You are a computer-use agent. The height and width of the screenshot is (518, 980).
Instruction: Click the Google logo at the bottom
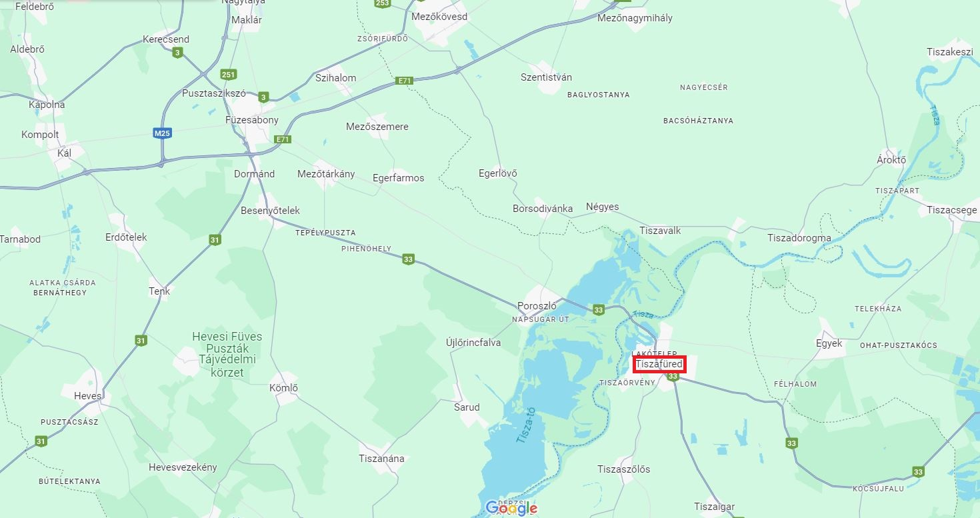click(x=511, y=509)
